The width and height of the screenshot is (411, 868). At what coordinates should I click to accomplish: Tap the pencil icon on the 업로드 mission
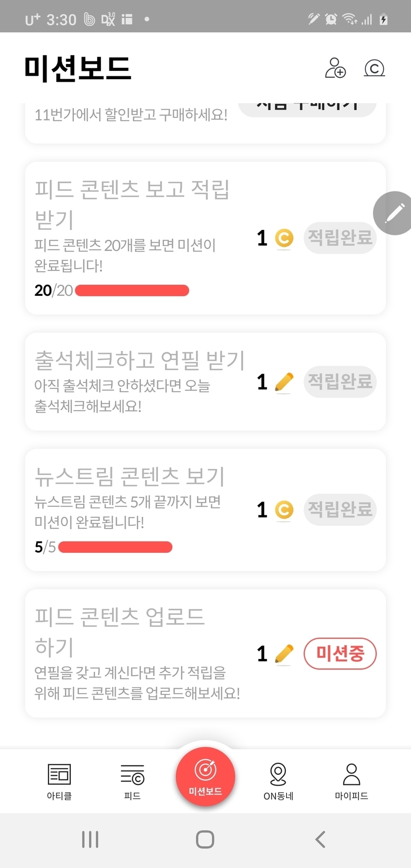284,654
